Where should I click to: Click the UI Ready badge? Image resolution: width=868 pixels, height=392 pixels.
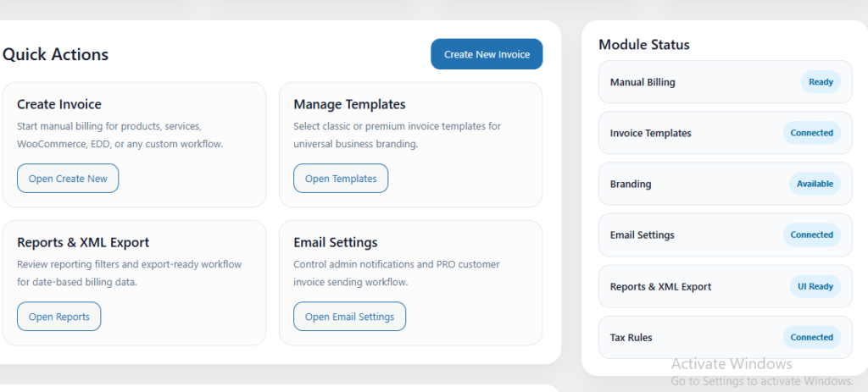[x=815, y=286]
